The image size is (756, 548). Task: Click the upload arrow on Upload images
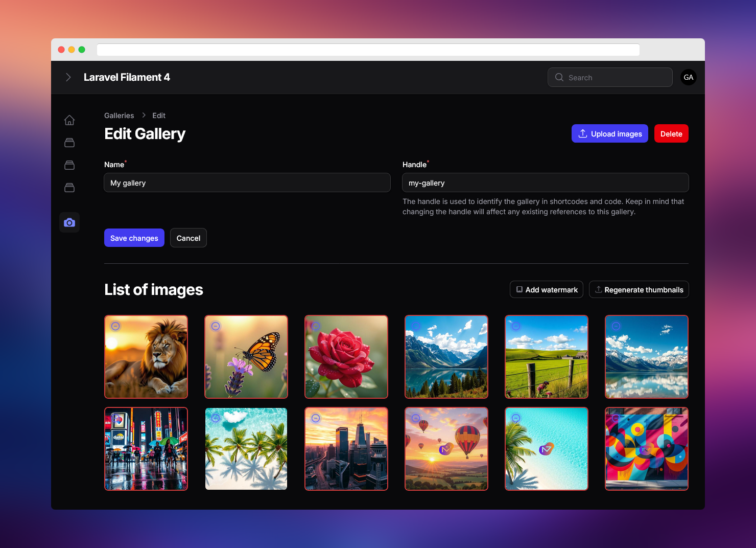(x=582, y=133)
